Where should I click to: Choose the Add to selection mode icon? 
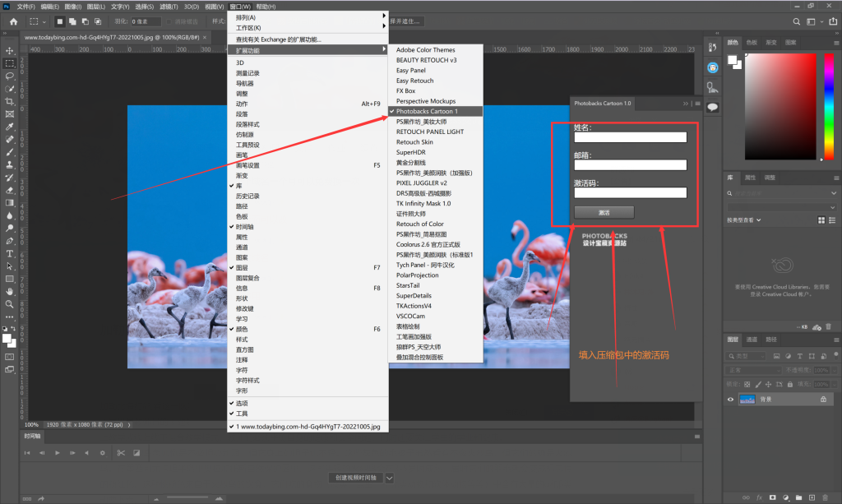[x=72, y=21]
